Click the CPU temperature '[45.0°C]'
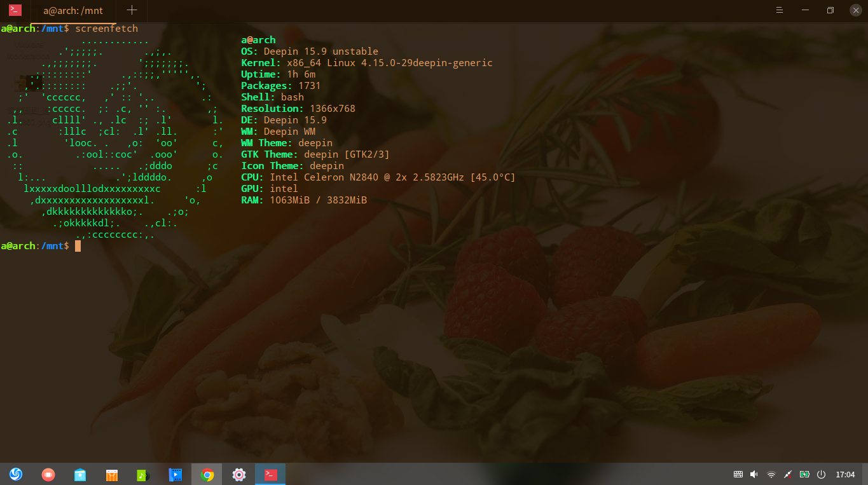868x485 pixels. tap(493, 177)
